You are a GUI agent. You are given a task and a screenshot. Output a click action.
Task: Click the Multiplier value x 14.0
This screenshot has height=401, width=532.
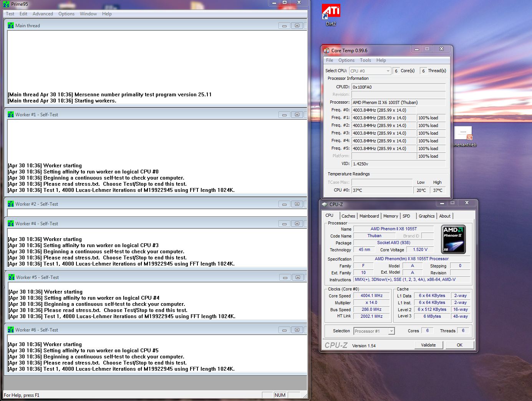371,303
